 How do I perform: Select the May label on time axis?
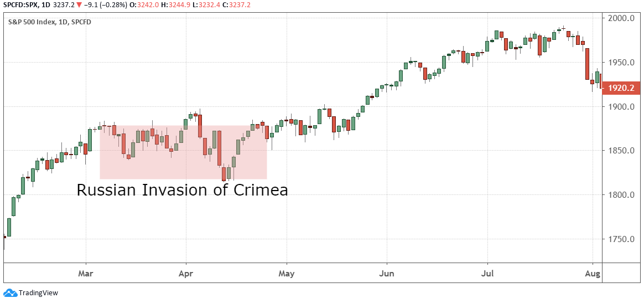[x=286, y=273]
